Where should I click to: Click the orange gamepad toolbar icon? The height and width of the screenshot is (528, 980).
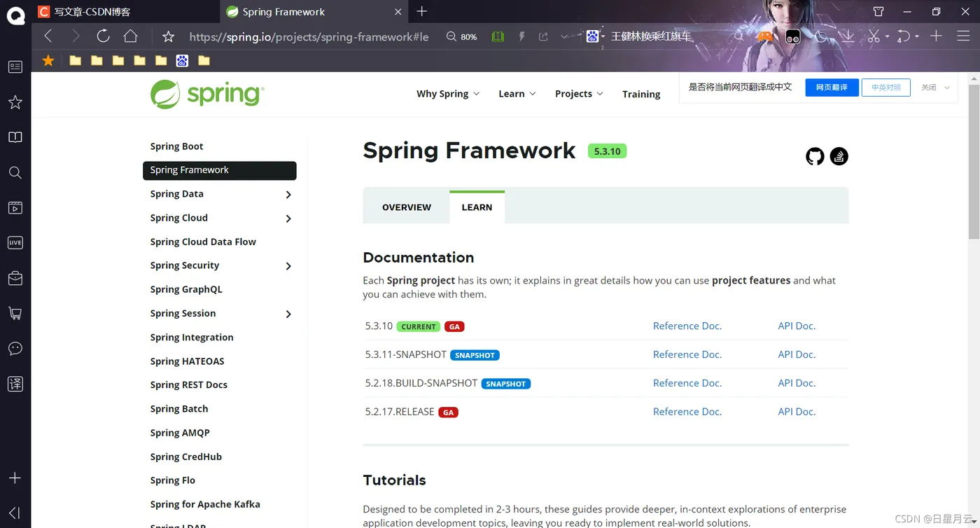pyautogui.click(x=766, y=36)
